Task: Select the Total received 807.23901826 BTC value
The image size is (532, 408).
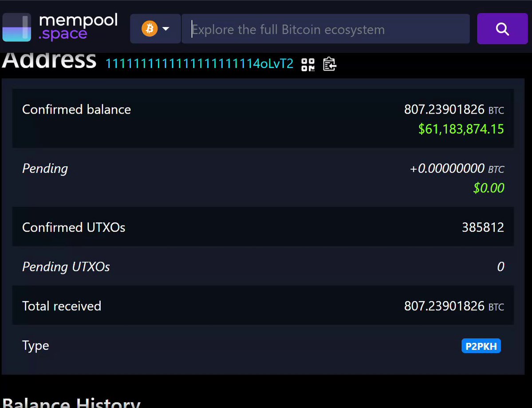Action: click(x=454, y=306)
